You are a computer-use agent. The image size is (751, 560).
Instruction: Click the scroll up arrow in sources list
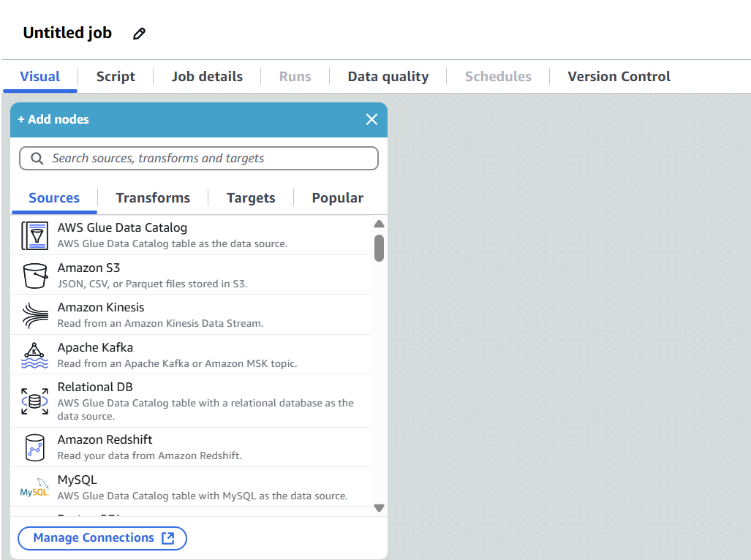[379, 224]
